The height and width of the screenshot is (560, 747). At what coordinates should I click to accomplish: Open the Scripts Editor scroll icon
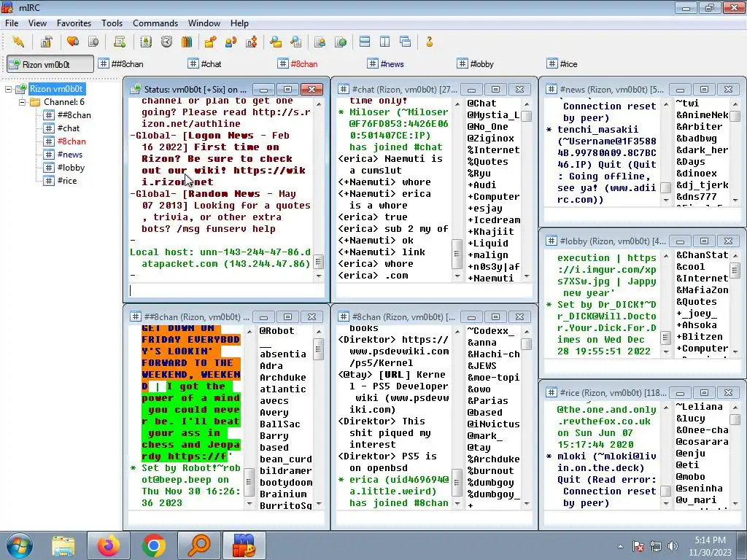click(120, 42)
